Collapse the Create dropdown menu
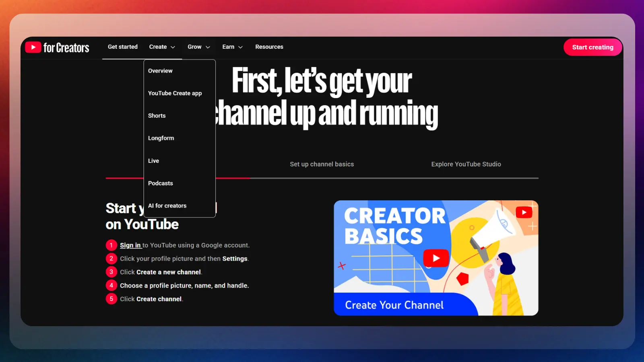The width and height of the screenshot is (644, 362). tap(162, 47)
